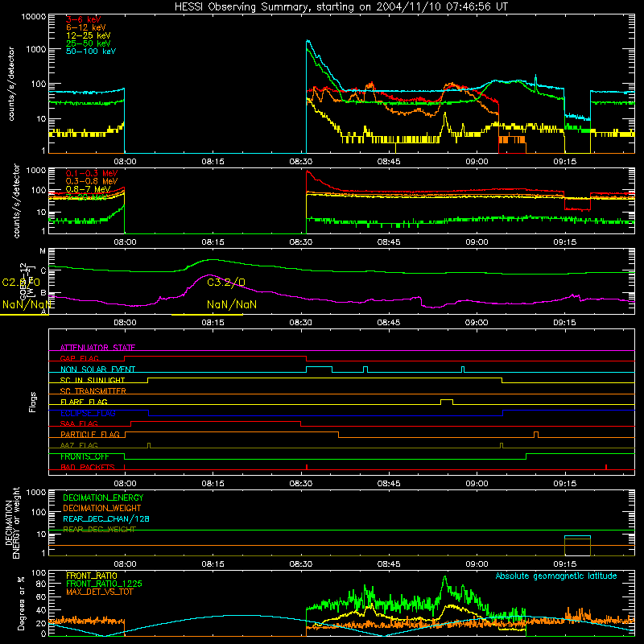
Task: Click the DECIMATION_ENERGY legend label
Action: [103, 497]
